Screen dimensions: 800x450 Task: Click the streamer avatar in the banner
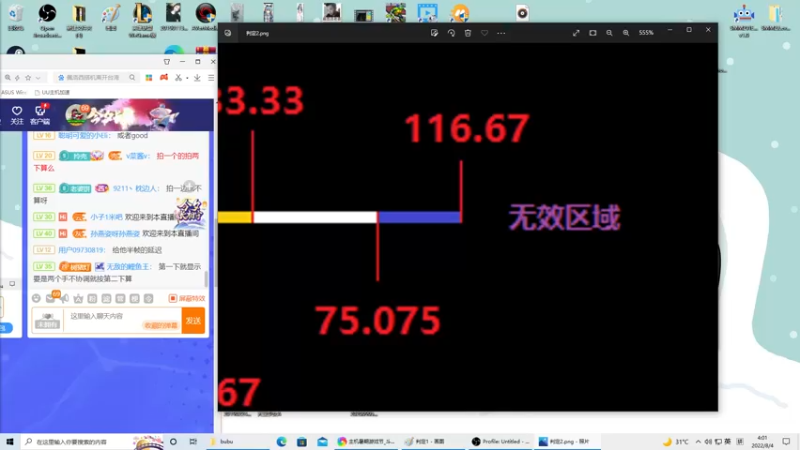tap(76, 115)
